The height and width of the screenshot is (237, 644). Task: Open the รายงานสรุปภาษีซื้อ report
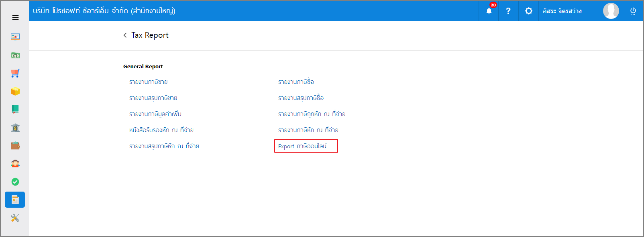pyautogui.click(x=301, y=98)
